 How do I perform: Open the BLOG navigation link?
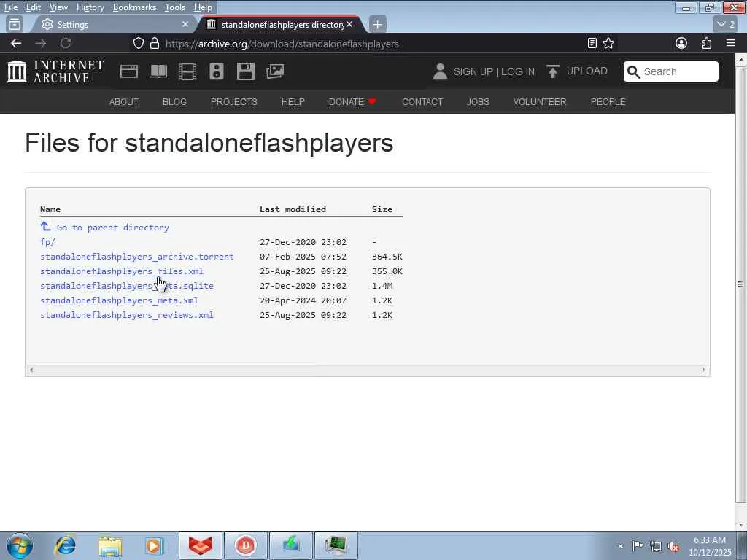pos(174,102)
